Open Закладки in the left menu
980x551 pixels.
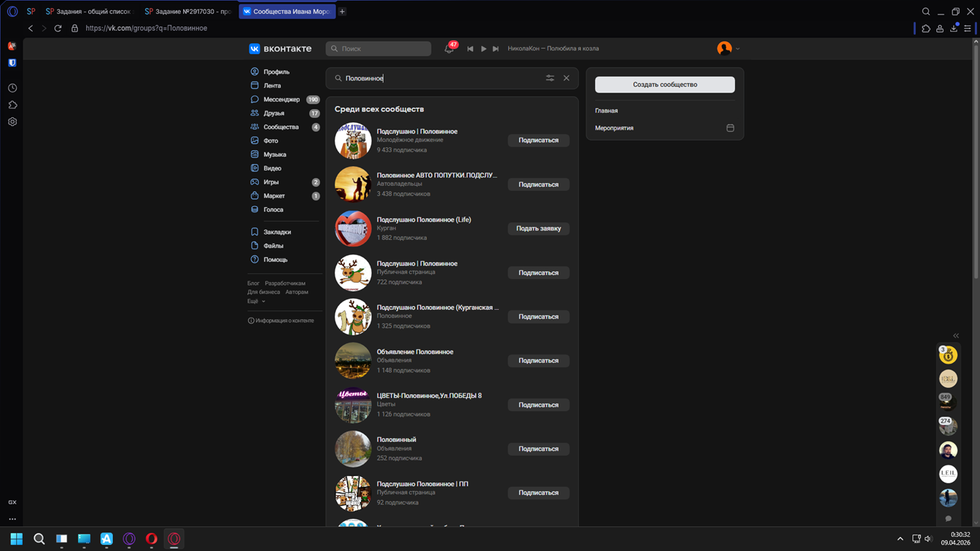click(277, 232)
